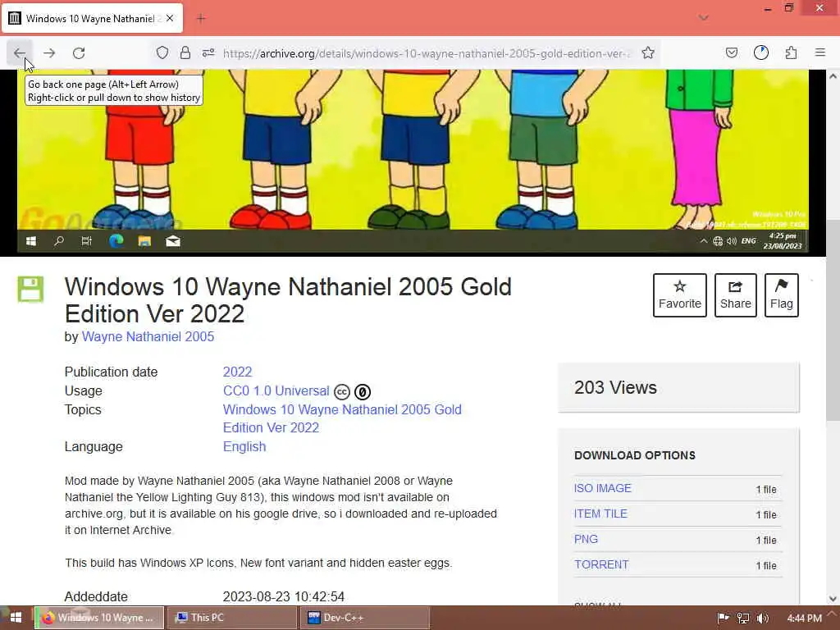
Task: Close the Windows 10 Wayne Nathaniel tab
Action: click(170, 18)
